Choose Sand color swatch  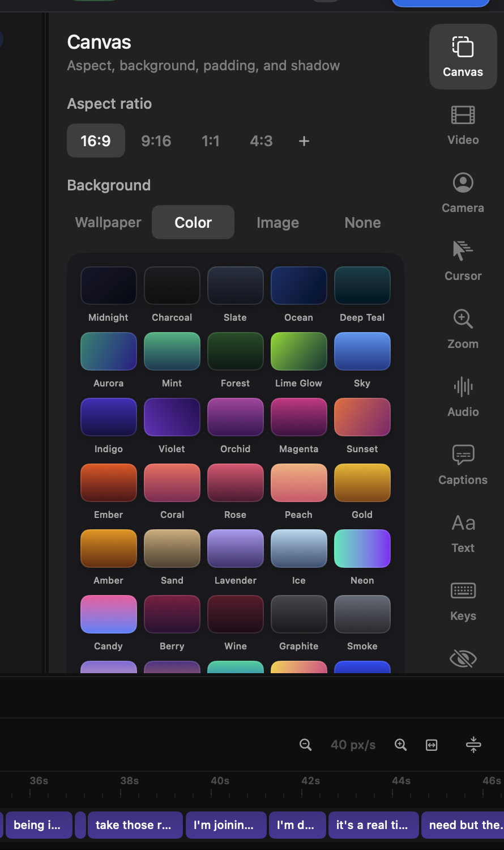[x=172, y=549]
